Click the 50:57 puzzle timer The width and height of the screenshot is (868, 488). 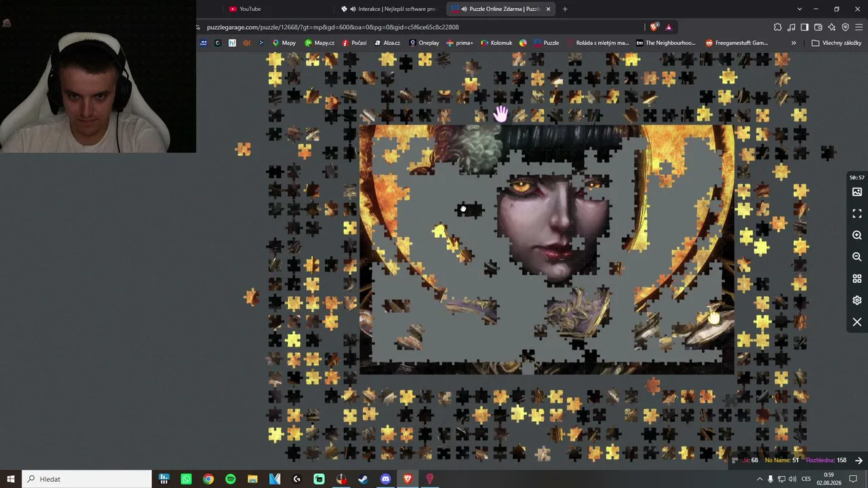857,178
